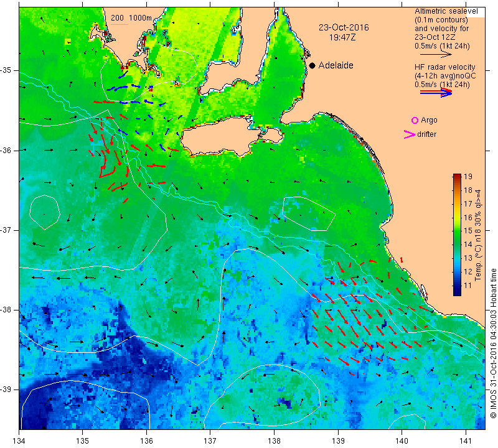Click the '19:47Z' time label
This screenshot has height=448, width=498.
[x=342, y=37]
